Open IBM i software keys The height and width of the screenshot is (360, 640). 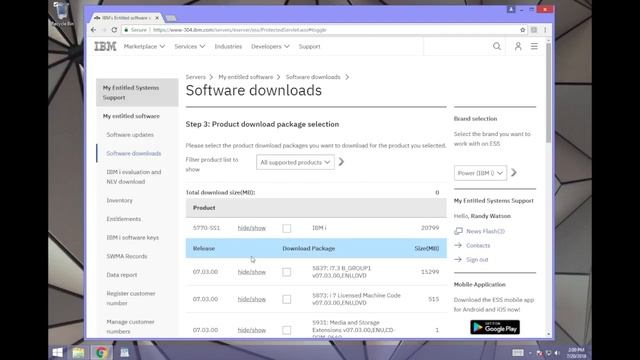click(133, 238)
